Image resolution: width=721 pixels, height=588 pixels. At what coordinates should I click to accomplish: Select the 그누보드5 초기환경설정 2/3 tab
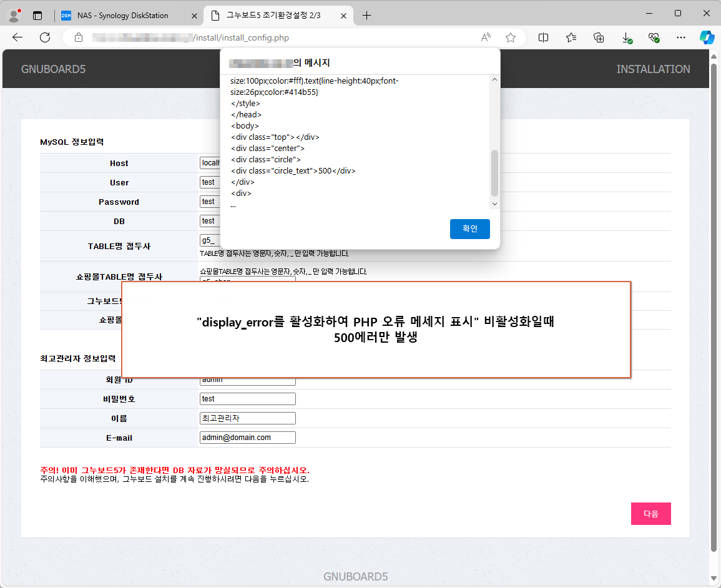[x=278, y=16]
